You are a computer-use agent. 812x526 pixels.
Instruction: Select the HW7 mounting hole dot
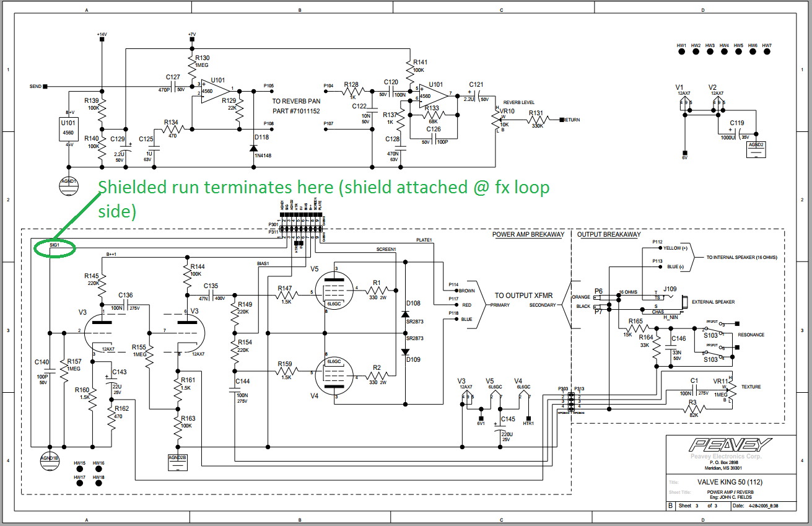pyautogui.click(x=767, y=53)
